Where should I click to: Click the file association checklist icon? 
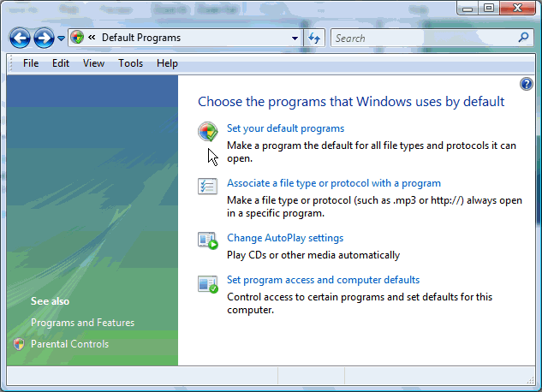[207, 186]
